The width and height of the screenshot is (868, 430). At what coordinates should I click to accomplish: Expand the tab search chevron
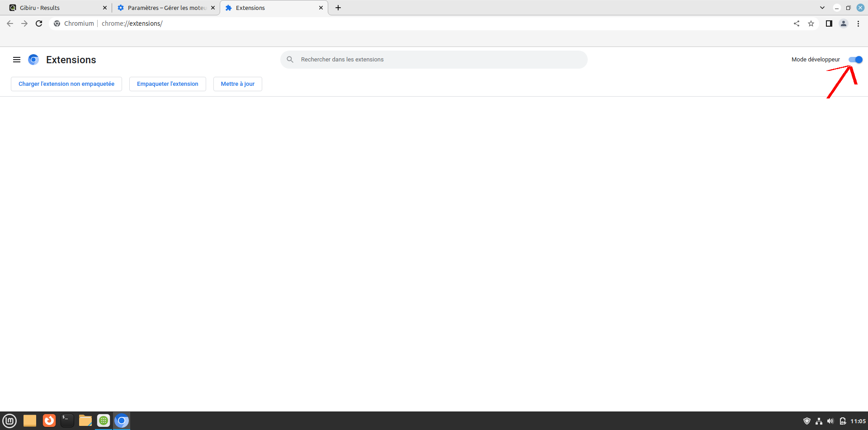pyautogui.click(x=822, y=8)
